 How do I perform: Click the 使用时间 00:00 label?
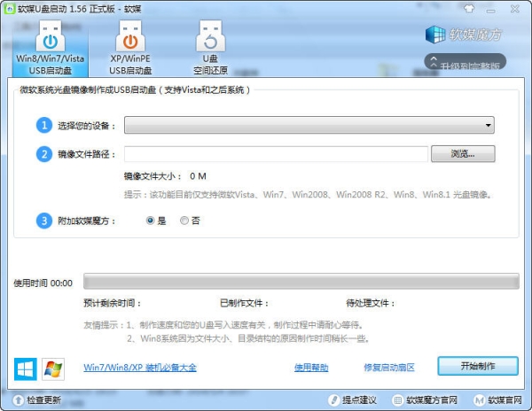coord(43,283)
